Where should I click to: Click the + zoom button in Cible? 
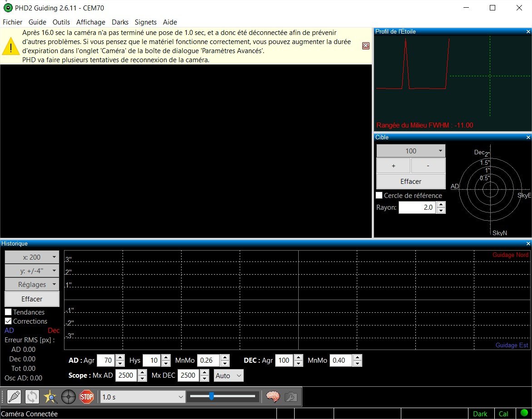point(394,166)
